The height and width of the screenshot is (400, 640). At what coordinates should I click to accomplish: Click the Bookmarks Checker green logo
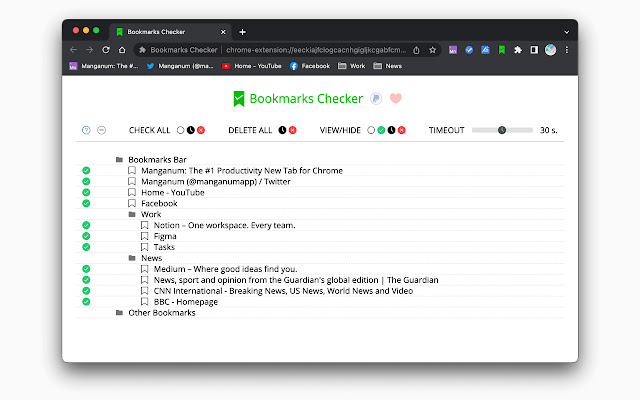(239, 99)
